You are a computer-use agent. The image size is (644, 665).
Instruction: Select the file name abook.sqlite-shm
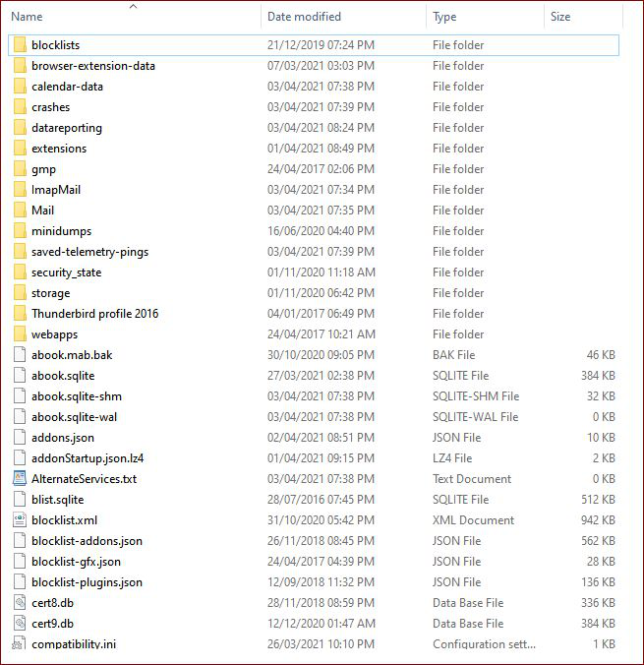(77, 396)
